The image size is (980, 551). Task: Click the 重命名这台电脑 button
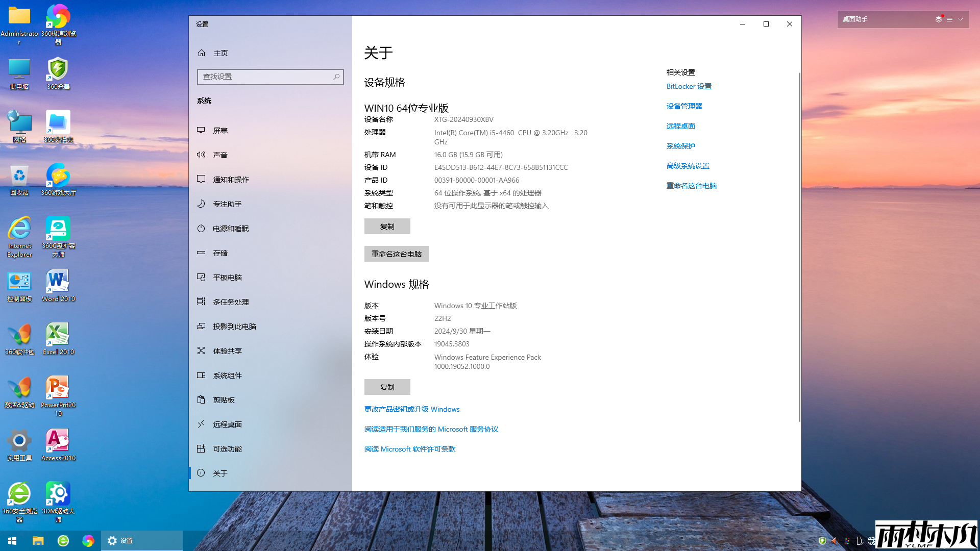[x=396, y=254]
